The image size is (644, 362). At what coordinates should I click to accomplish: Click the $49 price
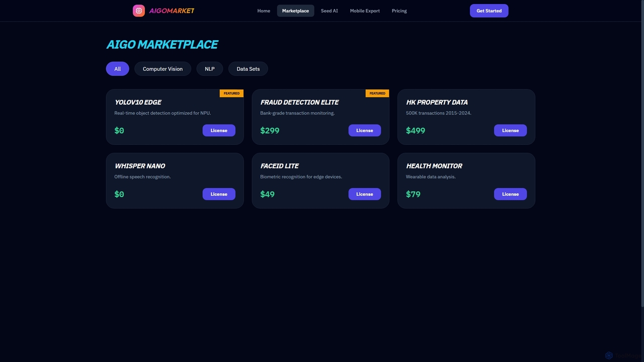[x=267, y=195]
